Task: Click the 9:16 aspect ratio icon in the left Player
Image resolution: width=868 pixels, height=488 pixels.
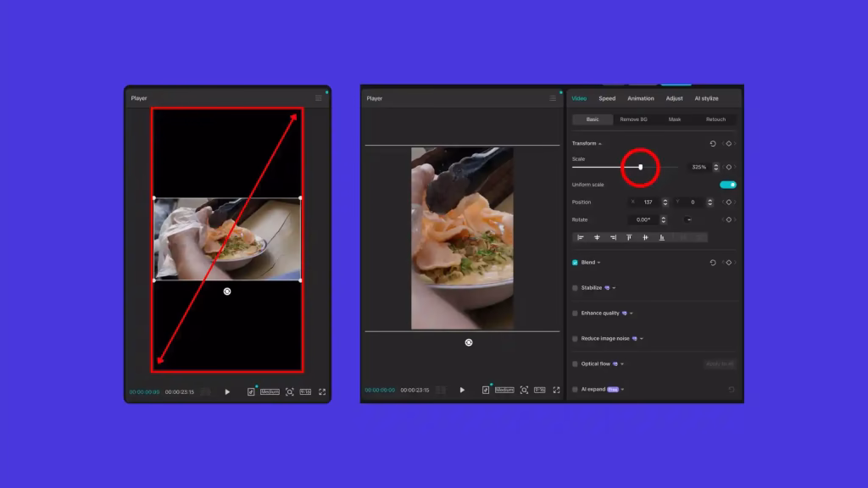Action: (305, 391)
